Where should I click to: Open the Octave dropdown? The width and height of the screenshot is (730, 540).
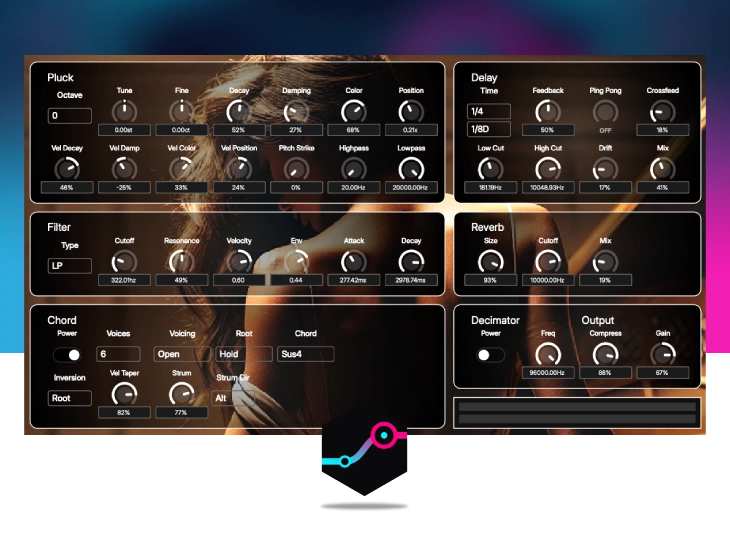(x=69, y=115)
